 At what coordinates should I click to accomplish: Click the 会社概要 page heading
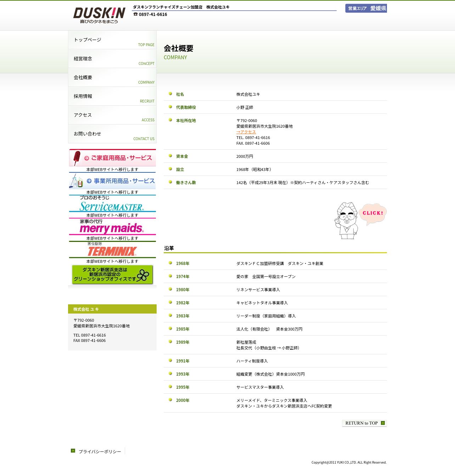tap(179, 49)
